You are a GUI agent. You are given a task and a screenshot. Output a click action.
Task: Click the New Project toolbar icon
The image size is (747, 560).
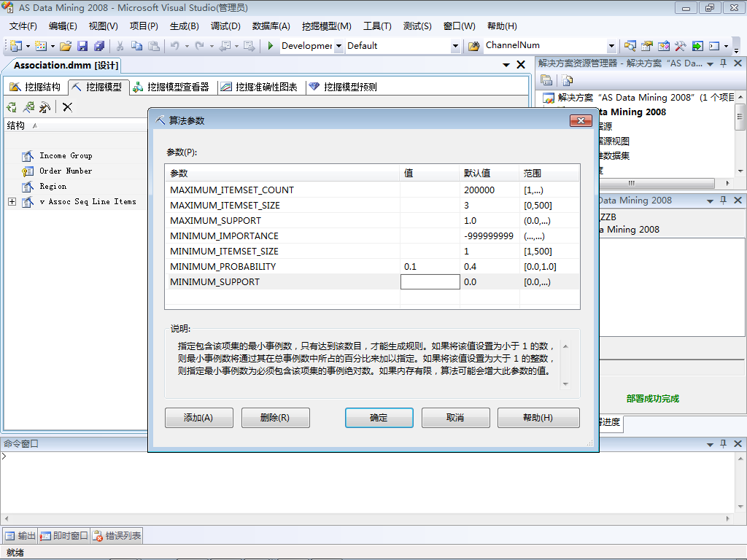click(x=16, y=46)
